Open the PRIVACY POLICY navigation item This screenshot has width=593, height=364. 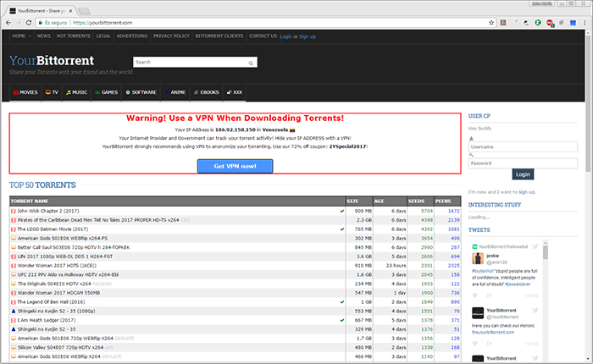[171, 36]
